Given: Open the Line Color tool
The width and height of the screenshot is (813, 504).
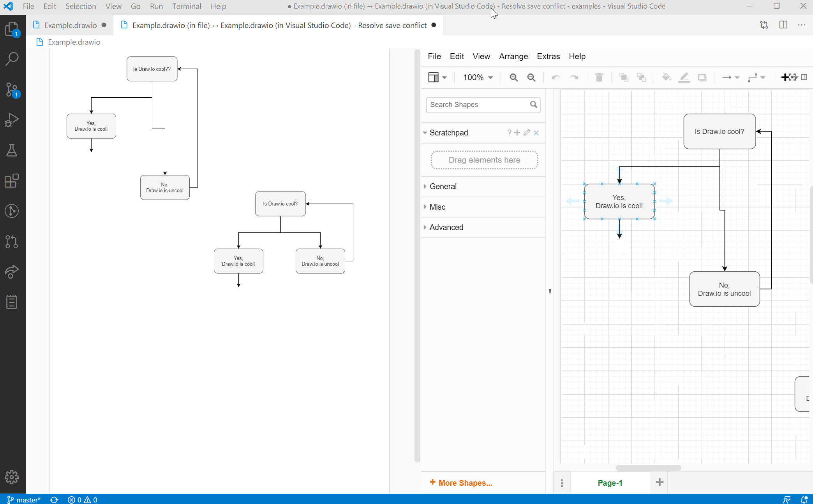Looking at the screenshot, I should coord(684,77).
